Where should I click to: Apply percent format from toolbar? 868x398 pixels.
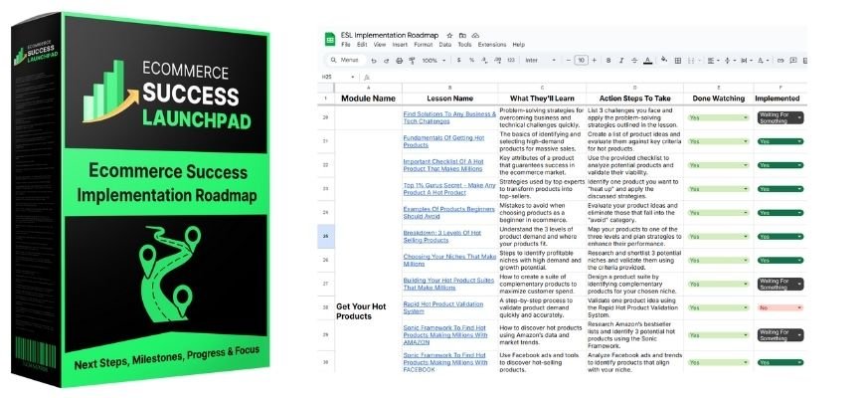[470, 60]
